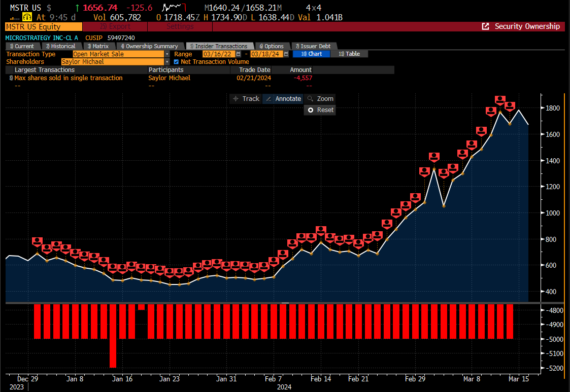Click the MICROSTRATEGY INC-CL A company name

point(42,38)
